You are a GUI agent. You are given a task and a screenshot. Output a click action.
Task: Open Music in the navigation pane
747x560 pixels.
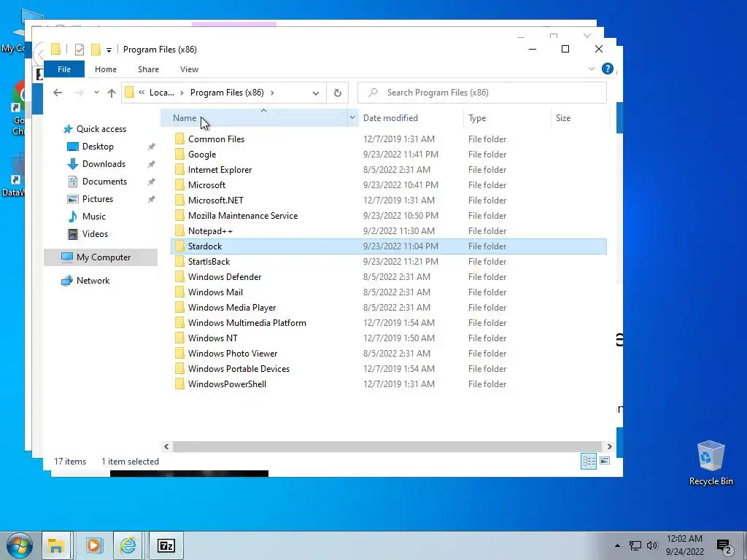click(94, 217)
